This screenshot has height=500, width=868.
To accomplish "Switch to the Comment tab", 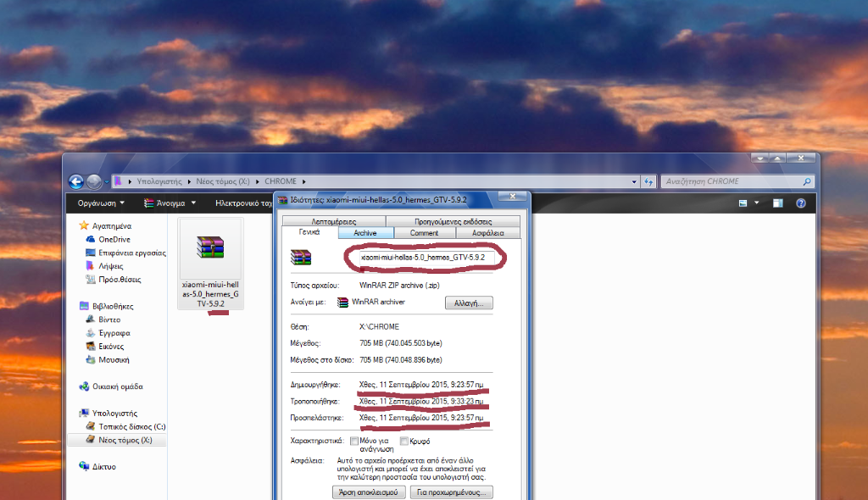I will click(x=424, y=233).
